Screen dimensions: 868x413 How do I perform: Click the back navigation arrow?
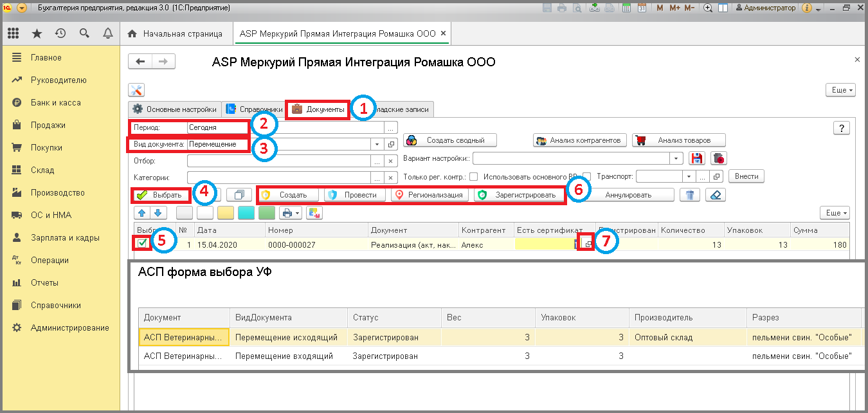coord(140,61)
